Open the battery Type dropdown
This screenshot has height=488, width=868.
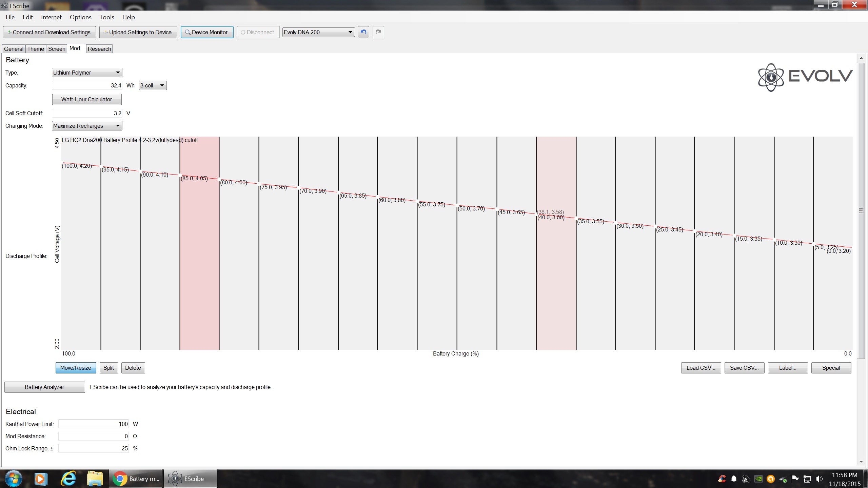pos(87,73)
